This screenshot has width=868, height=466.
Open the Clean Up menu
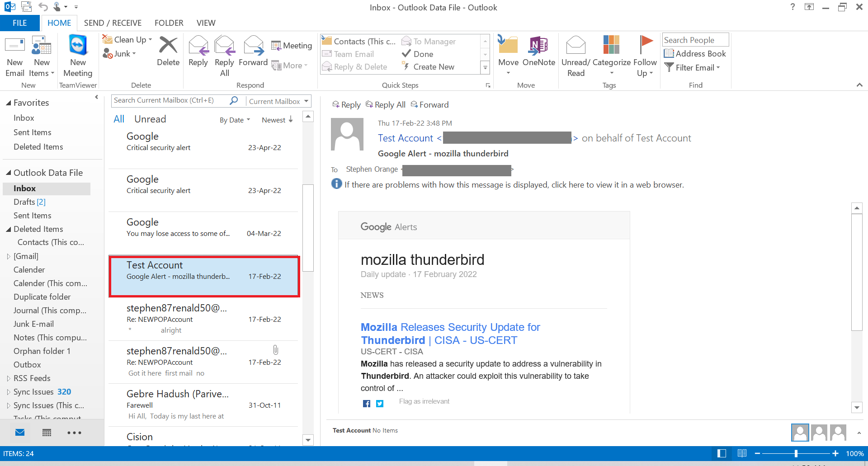[127, 40]
